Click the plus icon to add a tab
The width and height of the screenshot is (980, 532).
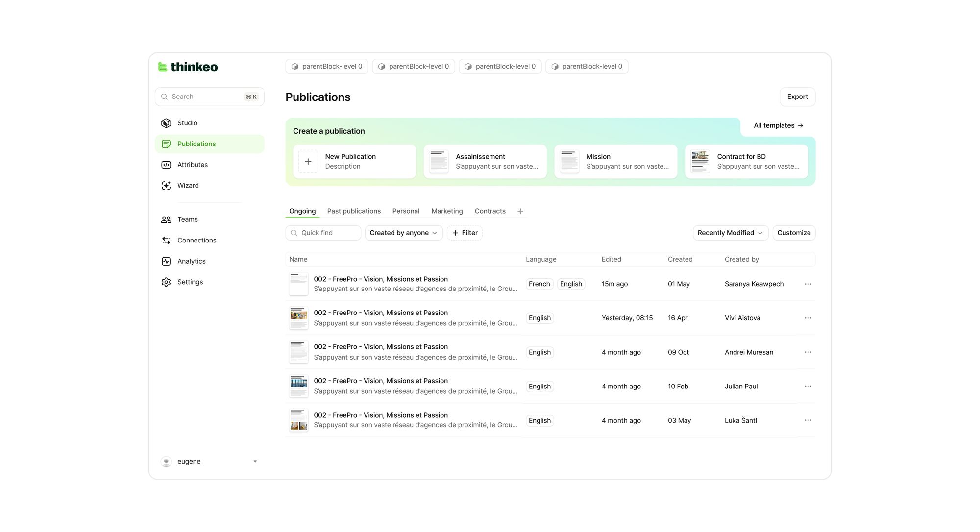(x=520, y=211)
